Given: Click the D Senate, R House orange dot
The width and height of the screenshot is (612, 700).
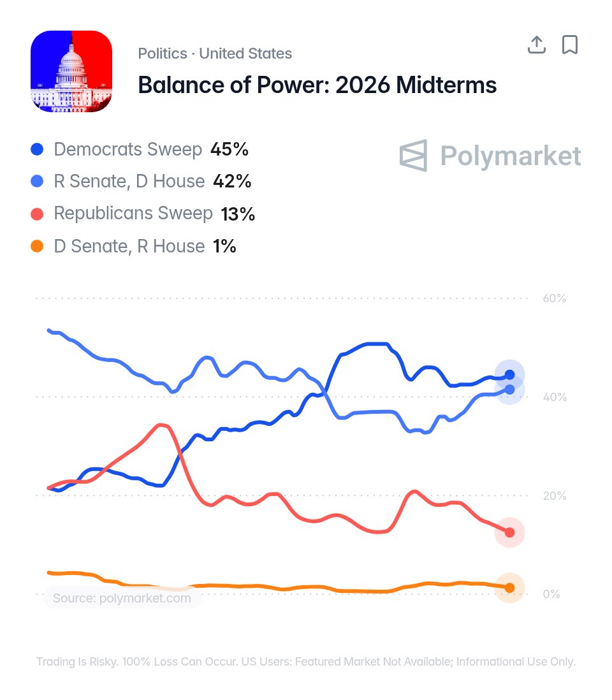Looking at the screenshot, I should click(37, 246).
